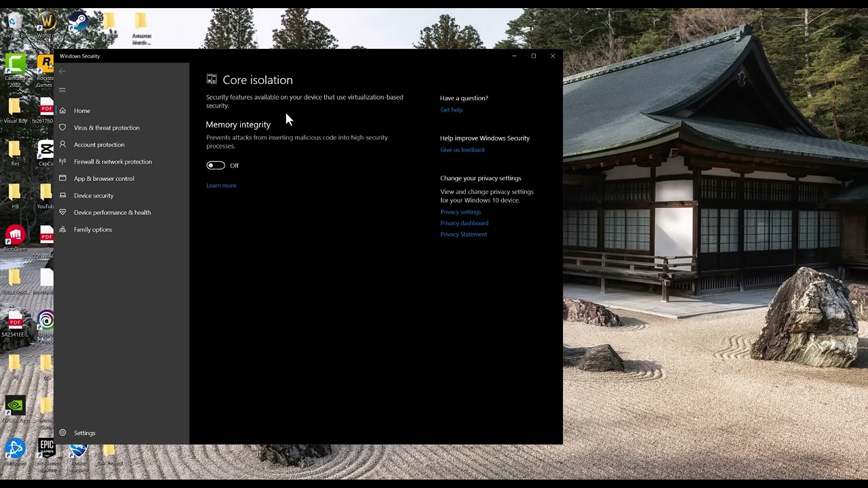Open the hamburger navigation menu
The height and width of the screenshot is (488, 868).
pos(62,90)
